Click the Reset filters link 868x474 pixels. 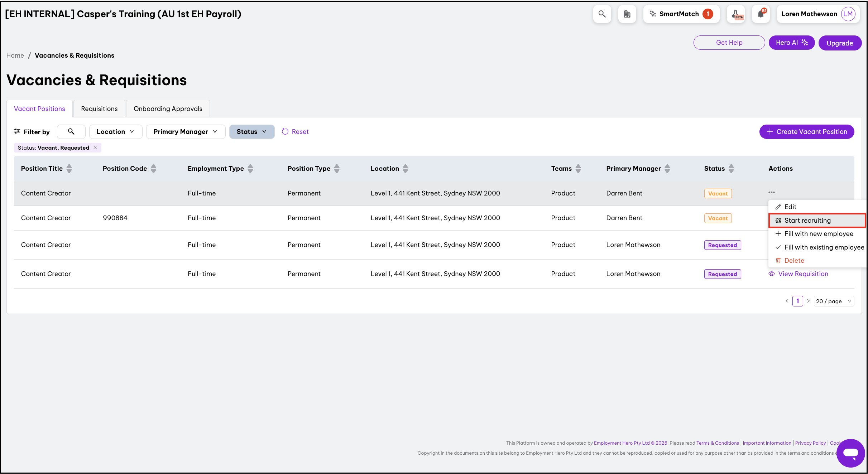[295, 131]
